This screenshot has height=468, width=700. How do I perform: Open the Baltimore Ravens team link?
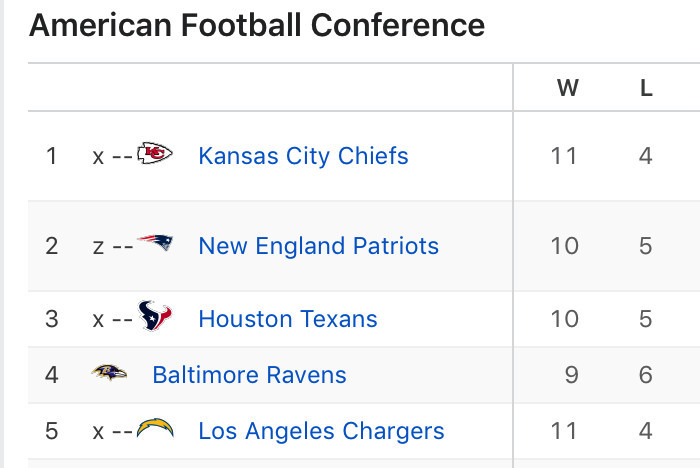tap(249, 375)
